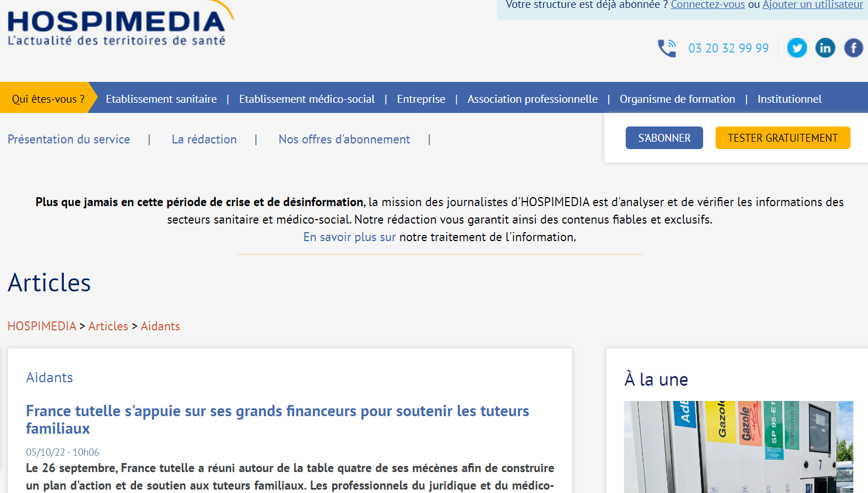Viewport: 868px width, 493px height.
Task: Click the article date 05/10/22 - 10h06
Action: pos(63,452)
